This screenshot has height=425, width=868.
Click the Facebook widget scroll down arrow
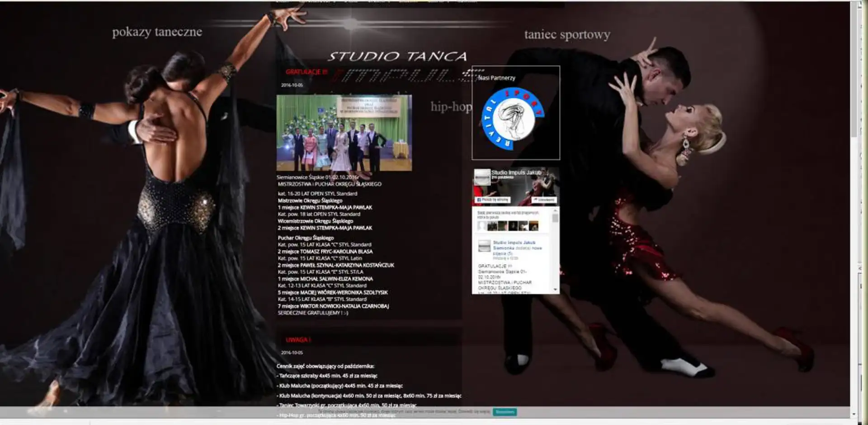pyautogui.click(x=555, y=289)
